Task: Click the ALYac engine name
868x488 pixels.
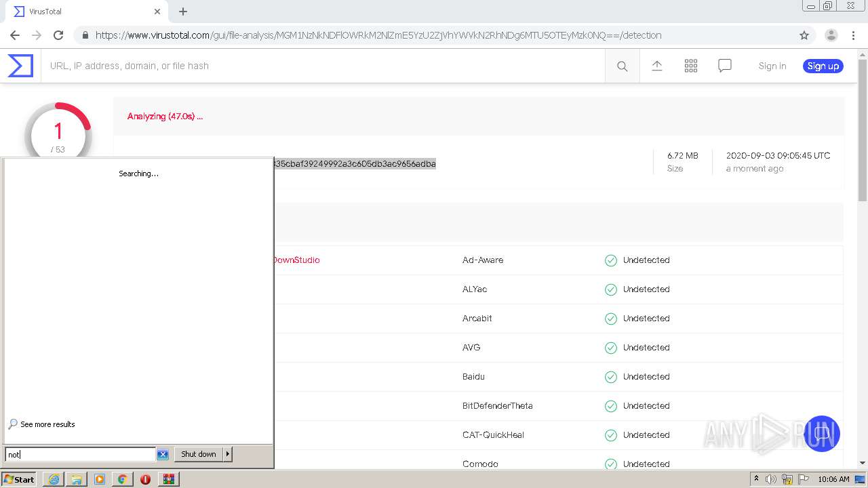Action: 475,289
